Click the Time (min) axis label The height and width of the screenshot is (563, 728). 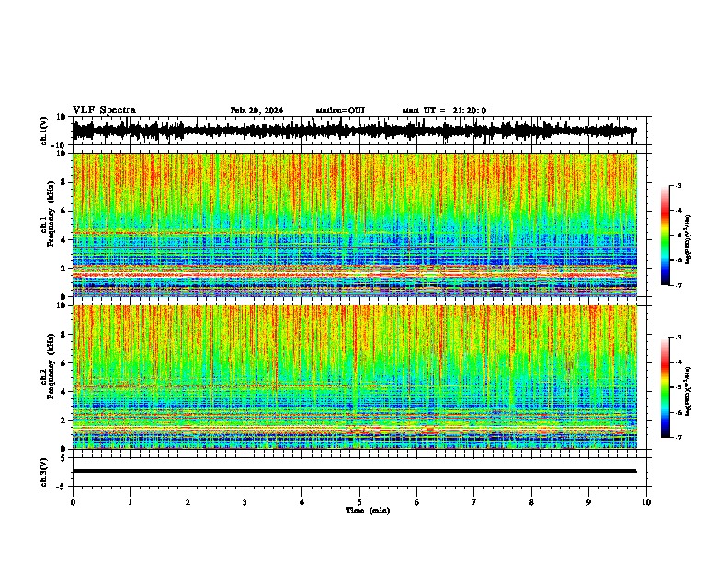click(x=368, y=511)
